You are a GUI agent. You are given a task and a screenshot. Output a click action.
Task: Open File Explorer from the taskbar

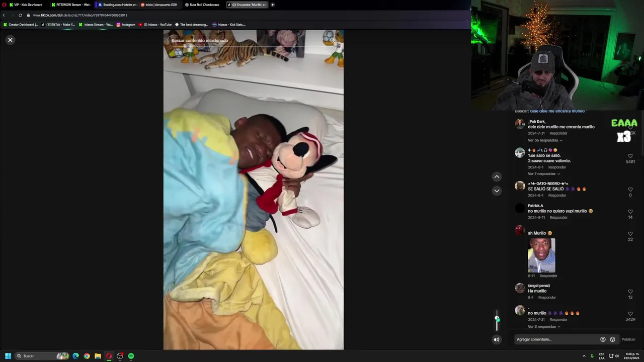[98, 356]
